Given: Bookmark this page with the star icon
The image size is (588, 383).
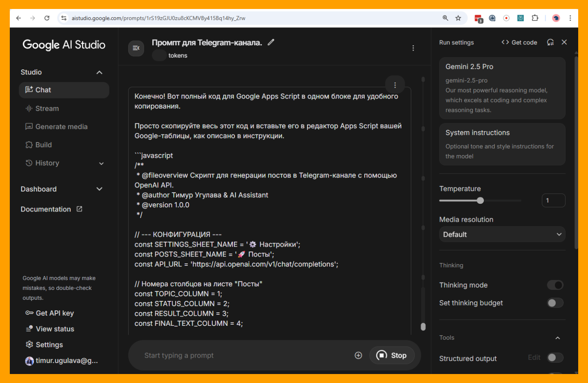Looking at the screenshot, I should [x=458, y=18].
